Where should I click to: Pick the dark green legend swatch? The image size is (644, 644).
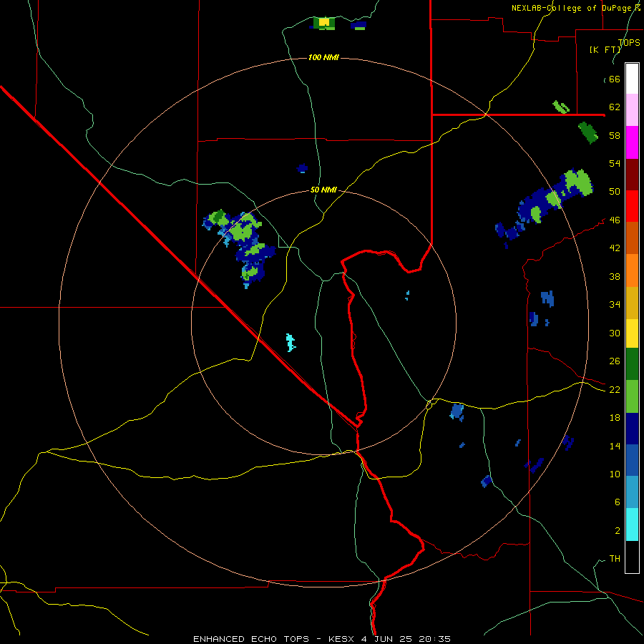(x=632, y=364)
